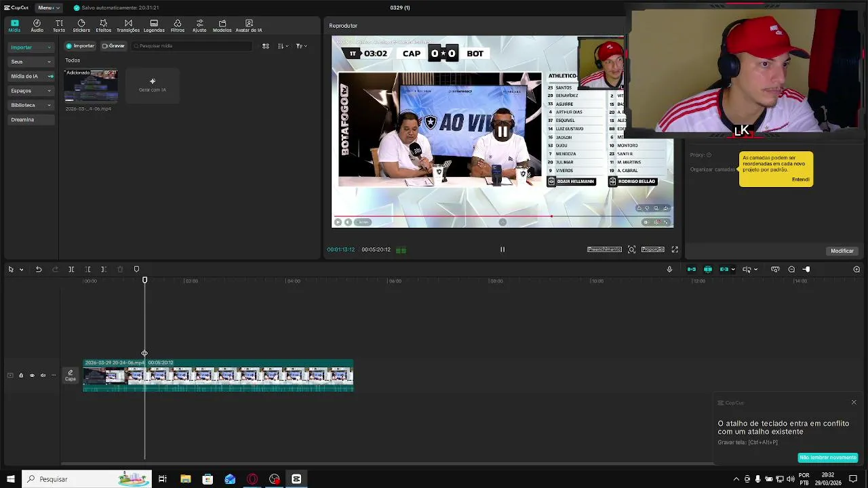
Task: Hide the main video track
Action: click(x=32, y=375)
